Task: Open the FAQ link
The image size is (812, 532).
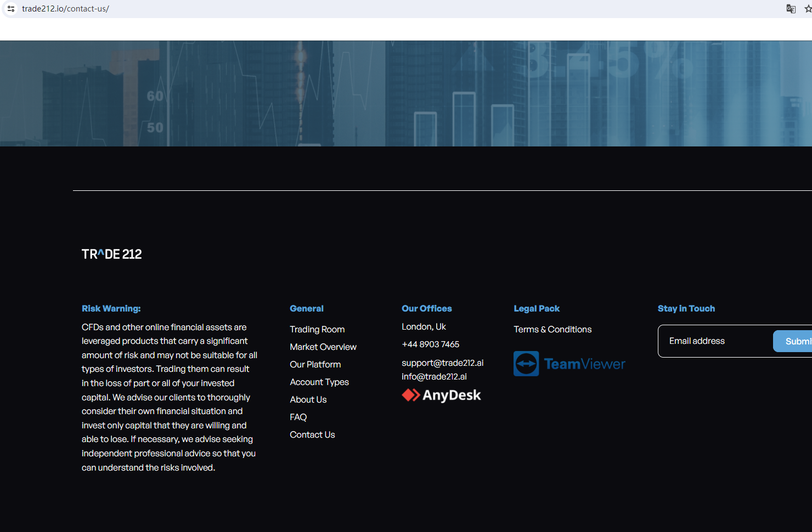Action: [x=298, y=417]
